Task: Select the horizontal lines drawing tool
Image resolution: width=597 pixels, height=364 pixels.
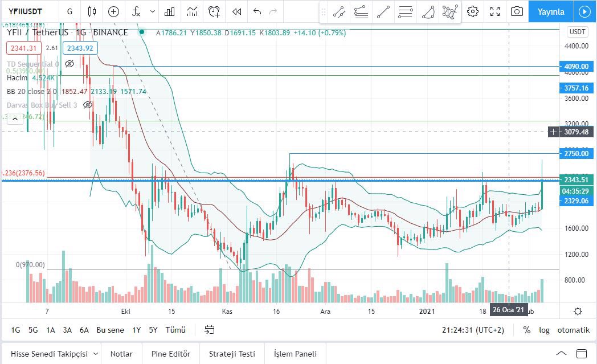Action: (x=405, y=12)
